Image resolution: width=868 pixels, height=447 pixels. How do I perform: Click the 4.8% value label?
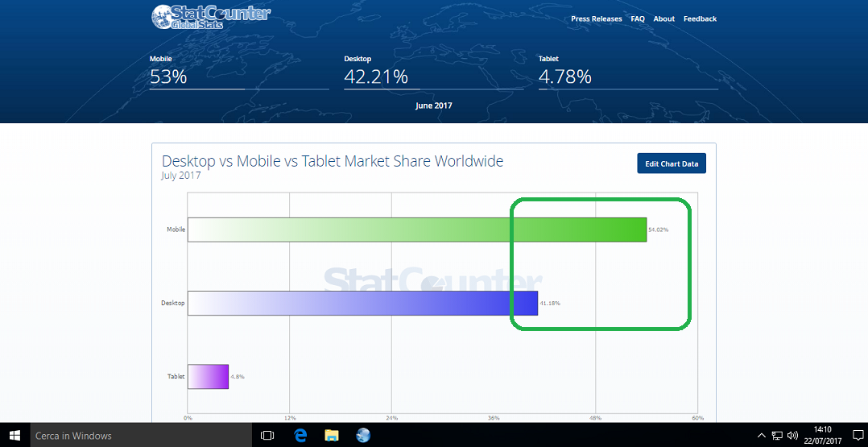(238, 377)
